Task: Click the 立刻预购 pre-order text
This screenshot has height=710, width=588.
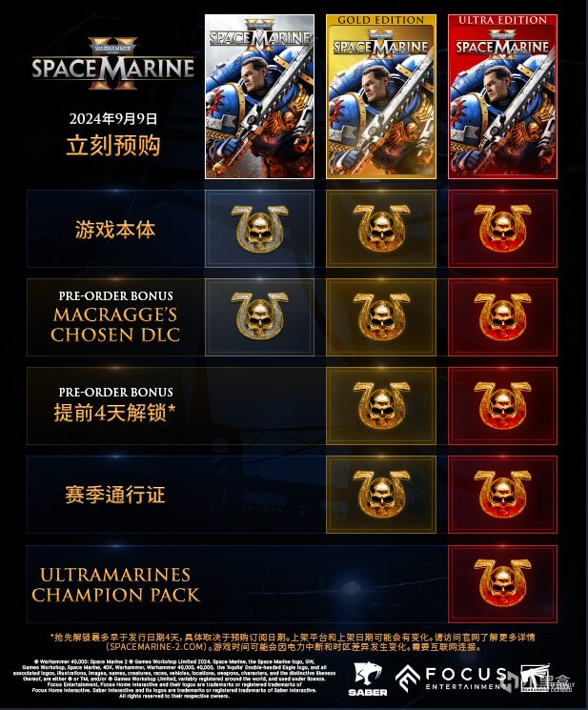Action: [113, 146]
